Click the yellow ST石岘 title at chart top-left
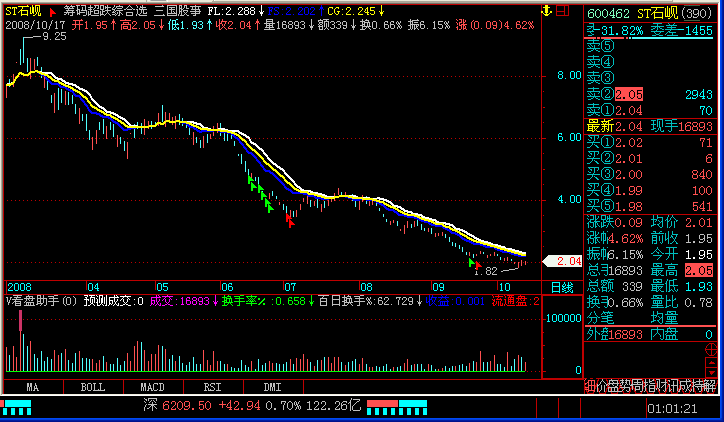The image size is (724, 422). pyautogui.click(x=24, y=11)
